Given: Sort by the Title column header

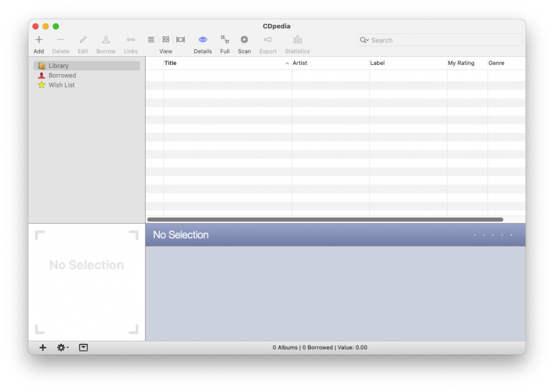Looking at the screenshot, I should [x=227, y=63].
